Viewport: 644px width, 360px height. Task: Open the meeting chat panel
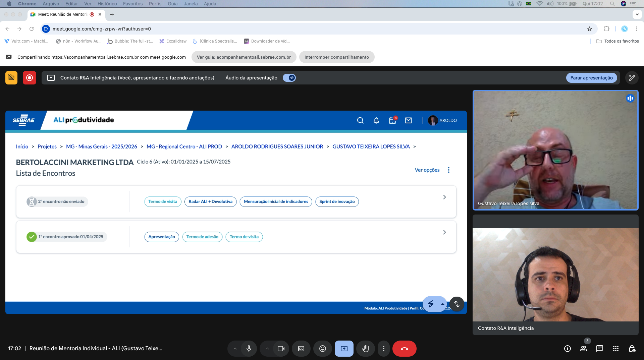(x=600, y=349)
